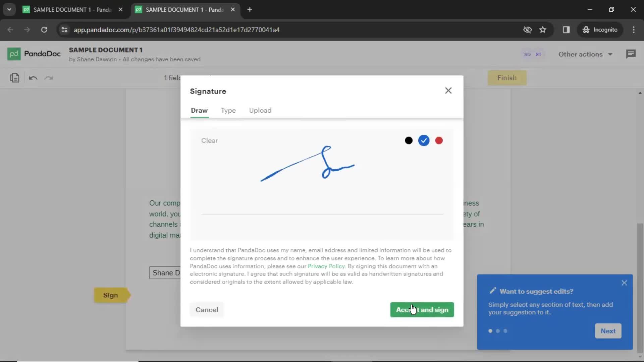Click the Upload signature tab
This screenshot has height=362, width=644.
click(261, 111)
